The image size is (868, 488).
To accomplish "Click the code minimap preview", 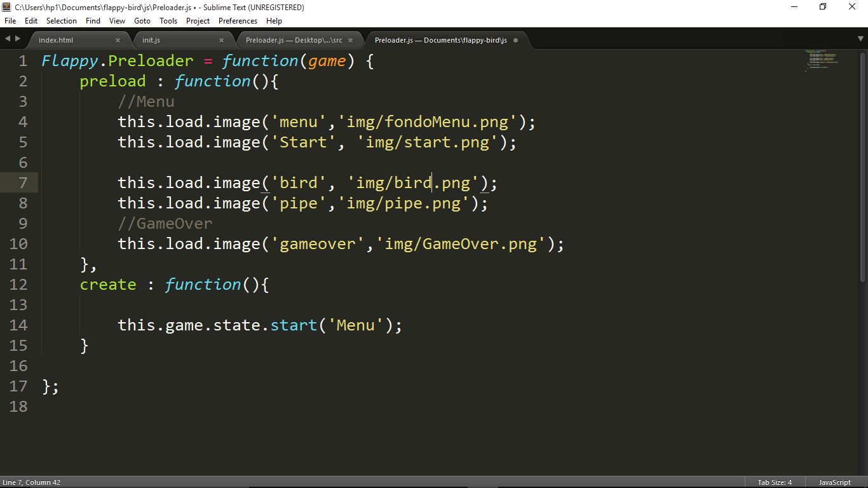I will (x=823, y=61).
